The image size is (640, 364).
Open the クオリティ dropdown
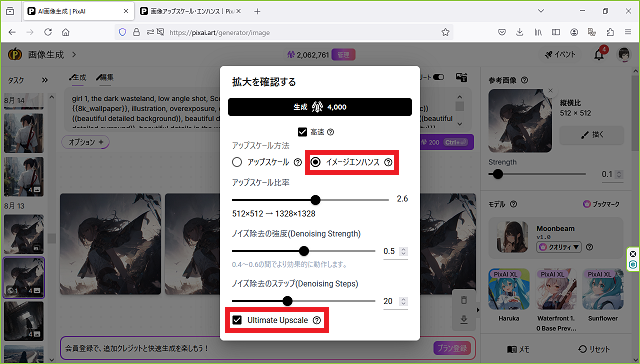pos(559,247)
